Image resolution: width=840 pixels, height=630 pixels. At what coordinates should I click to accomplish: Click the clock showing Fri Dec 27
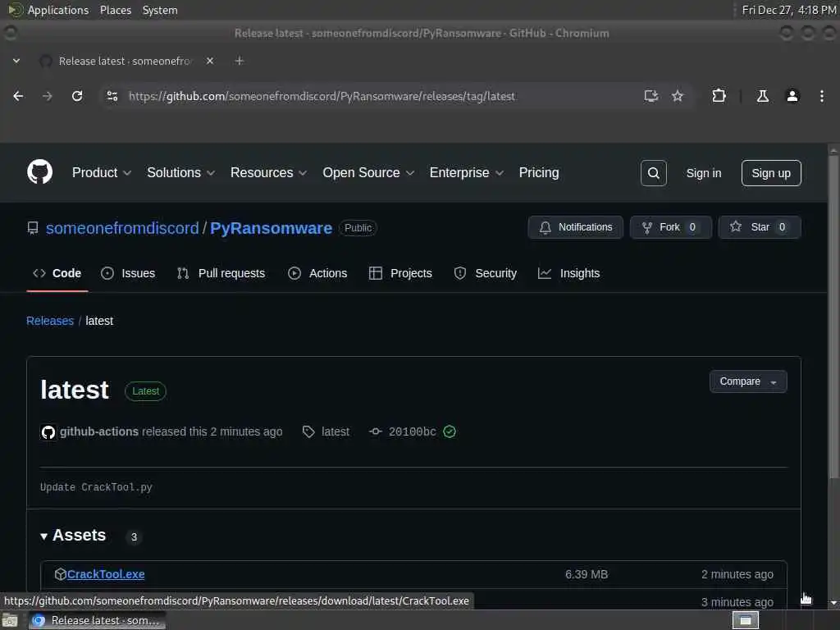789,10
